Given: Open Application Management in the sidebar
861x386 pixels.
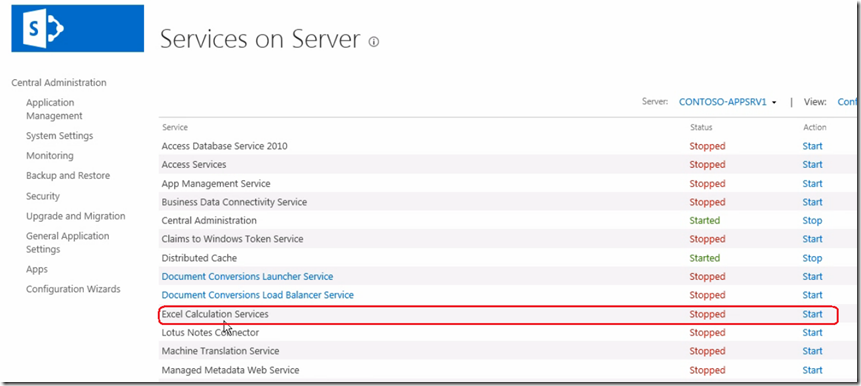Looking at the screenshot, I should point(54,109).
